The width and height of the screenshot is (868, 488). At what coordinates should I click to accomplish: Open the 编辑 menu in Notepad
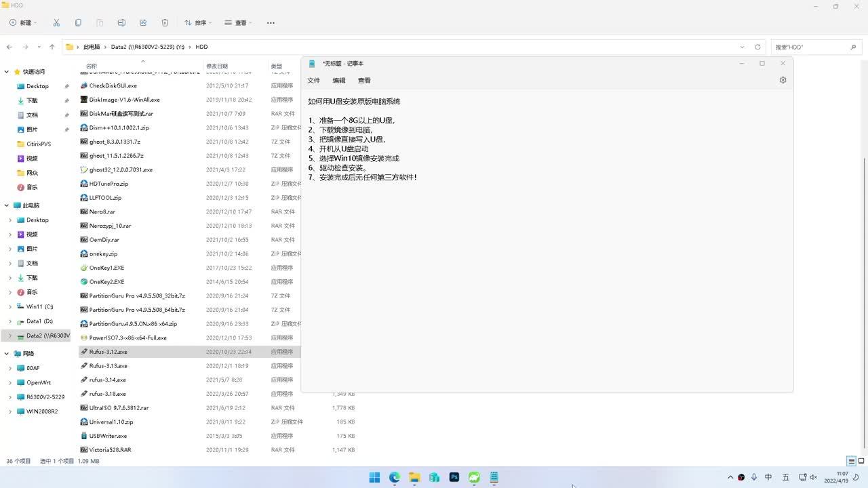(x=339, y=80)
